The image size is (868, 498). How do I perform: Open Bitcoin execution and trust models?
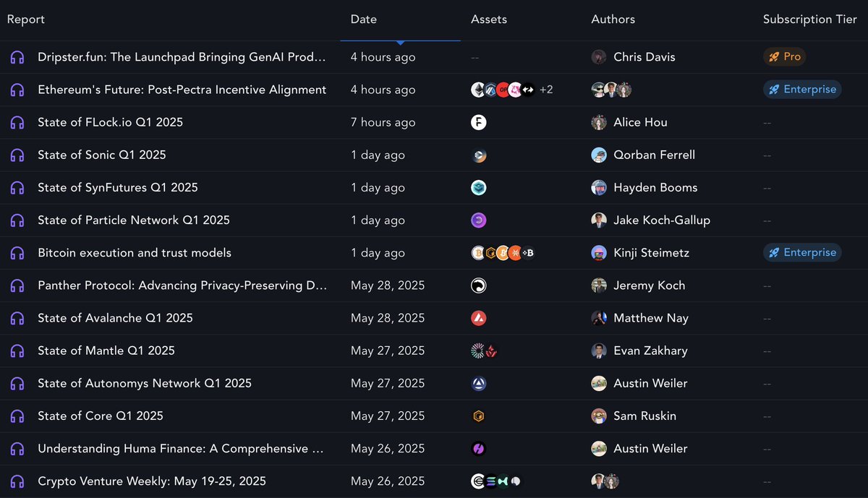pos(135,253)
